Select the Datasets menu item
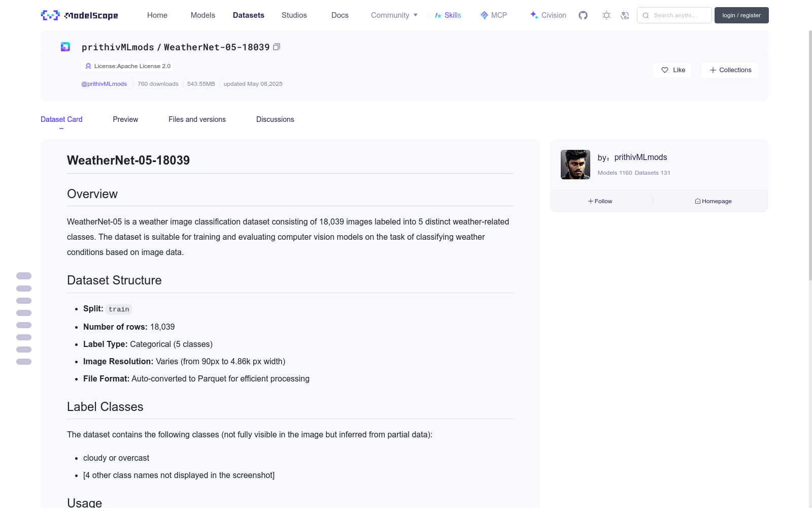 click(249, 15)
